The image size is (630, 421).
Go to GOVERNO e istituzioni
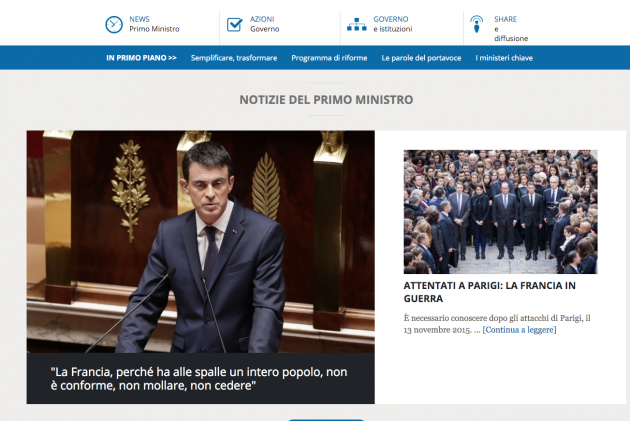click(x=392, y=24)
